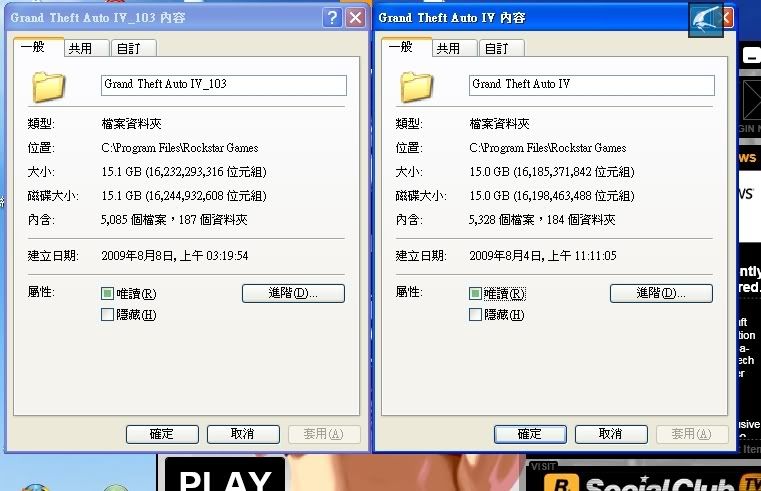Click the folder icon in Grand Theft Auto IV properties
The height and width of the screenshot is (491, 761).
point(416,86)
